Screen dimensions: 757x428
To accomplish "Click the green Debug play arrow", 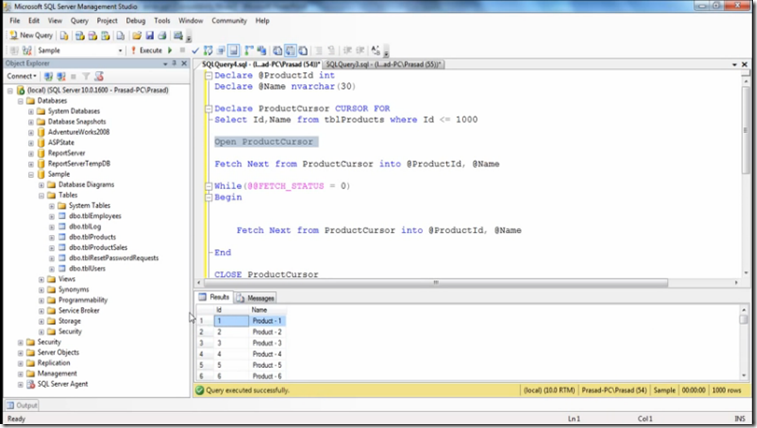I will (x=170, y=50).
